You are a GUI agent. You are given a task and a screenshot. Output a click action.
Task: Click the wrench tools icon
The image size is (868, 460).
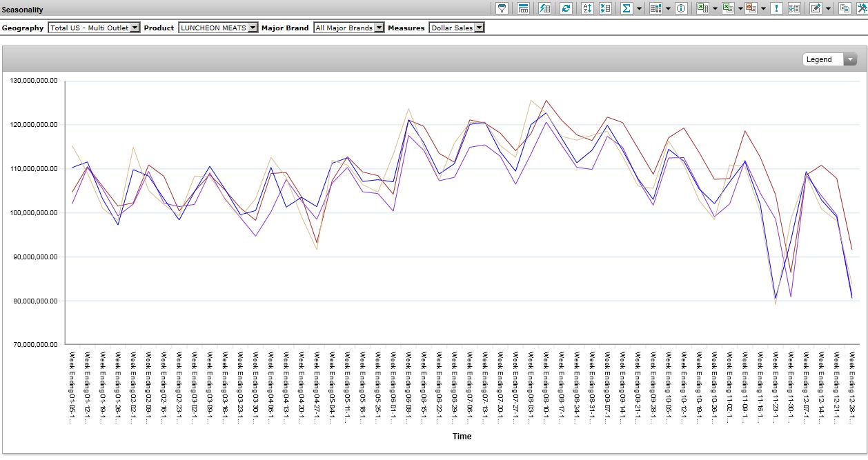[861, 8]
